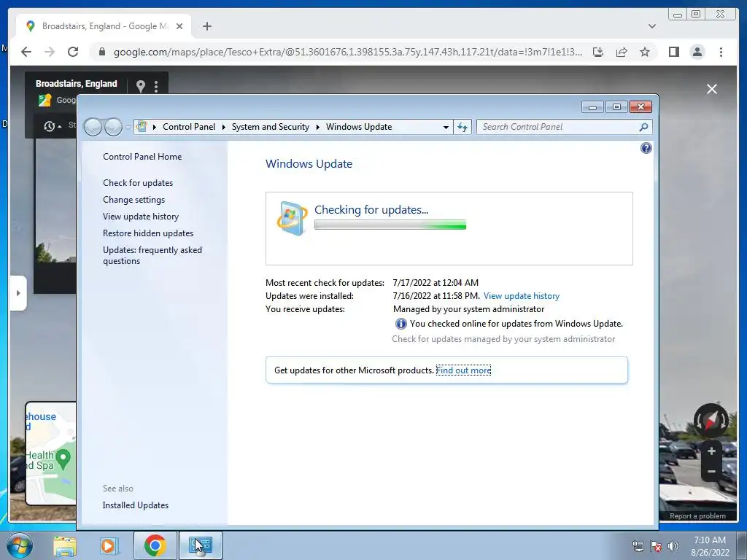The width and height of the screenshot is (747, 560).
Task: Close the Broadstairs Google Maps tab
Action: pos(179,26)
